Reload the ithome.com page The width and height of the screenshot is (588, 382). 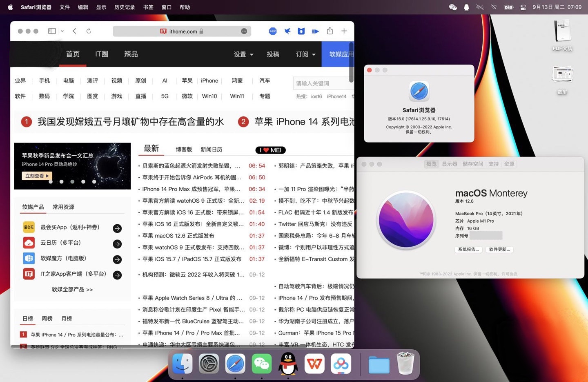pos(89,31)
